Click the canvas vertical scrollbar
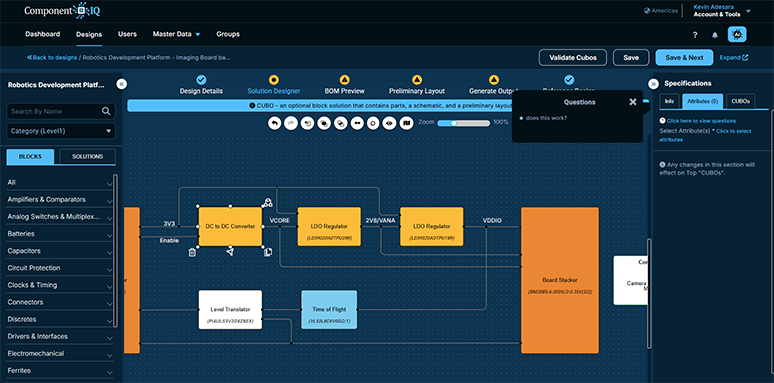The height and width of the screenshot is (383, 774). click(x=649, y=294)
